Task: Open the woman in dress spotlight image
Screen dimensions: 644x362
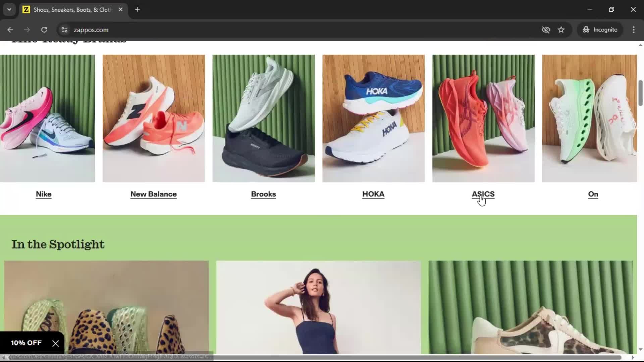Action: (x=319, y=307)
